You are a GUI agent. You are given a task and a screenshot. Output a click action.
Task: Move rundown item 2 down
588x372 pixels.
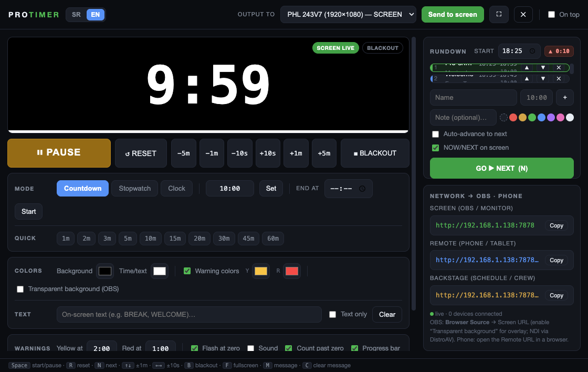point(543,78)
